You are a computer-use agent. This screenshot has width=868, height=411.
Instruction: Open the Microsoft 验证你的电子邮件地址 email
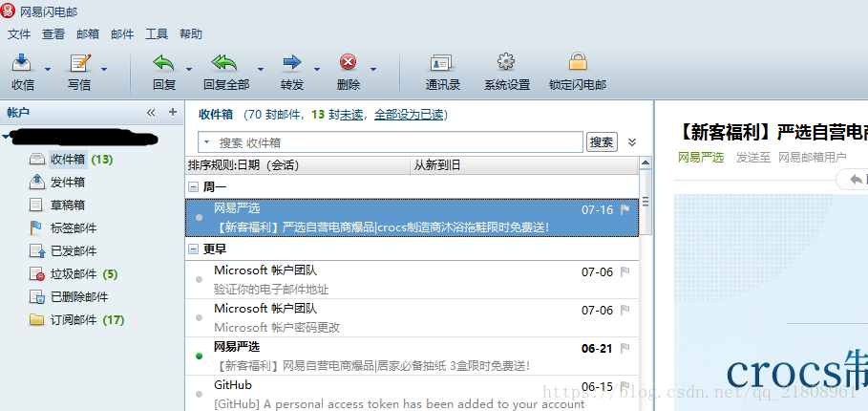(x=412, y=280)
